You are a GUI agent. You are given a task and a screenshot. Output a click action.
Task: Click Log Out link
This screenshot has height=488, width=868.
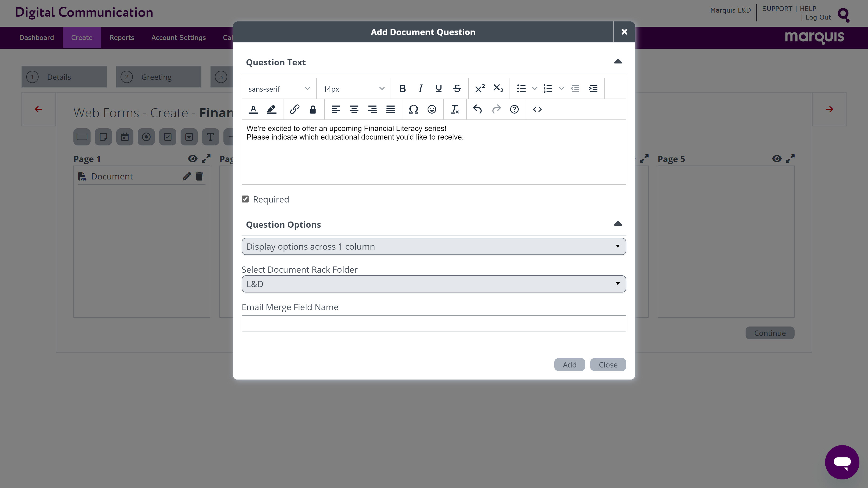point(818,17)
